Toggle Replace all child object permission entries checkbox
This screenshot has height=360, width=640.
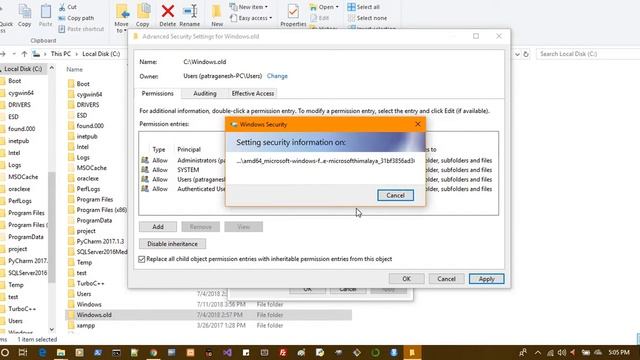(x=142, y=259)
